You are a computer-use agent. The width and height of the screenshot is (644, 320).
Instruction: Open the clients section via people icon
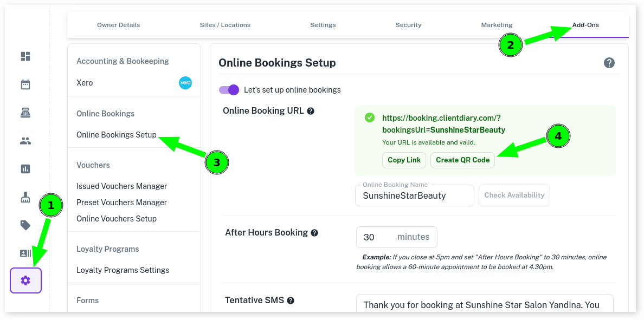tap(25, 141)
